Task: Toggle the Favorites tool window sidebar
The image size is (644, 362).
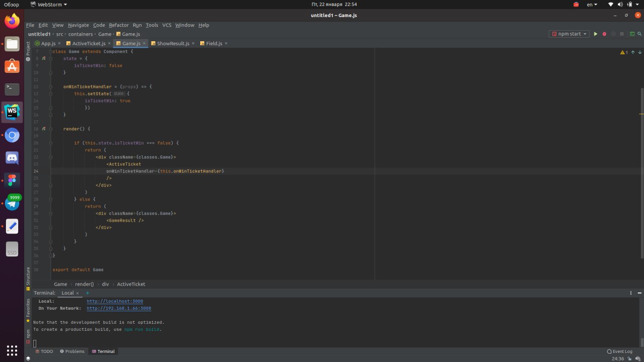Action: click(x=28, y=310)
